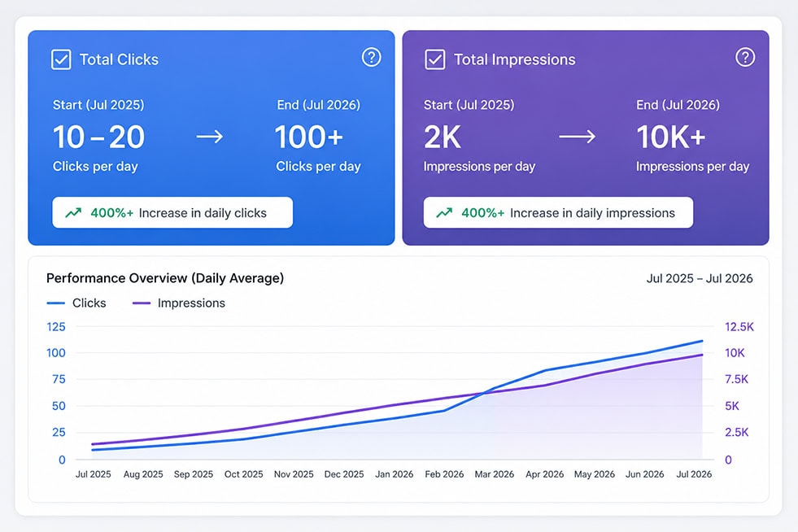Screen dimensions: 798x532
Task: Click the 400%+ Increase in daily impressions badge
Action: click(558, 212)
